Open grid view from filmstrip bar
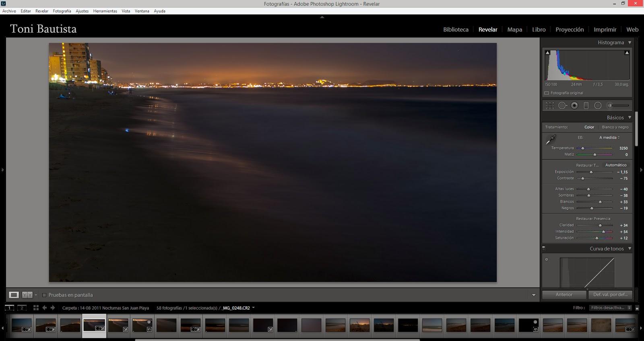The height and width of the screenshot is (341, 644). [36, 308]
